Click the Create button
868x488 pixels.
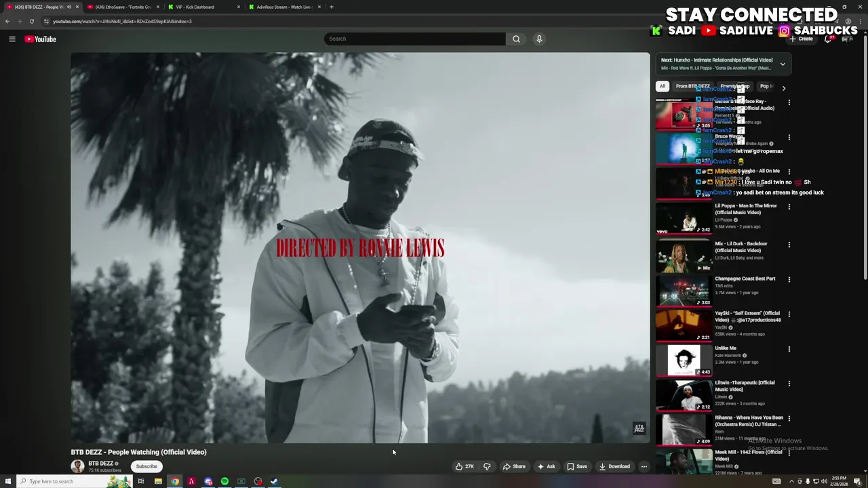[801, 39]
